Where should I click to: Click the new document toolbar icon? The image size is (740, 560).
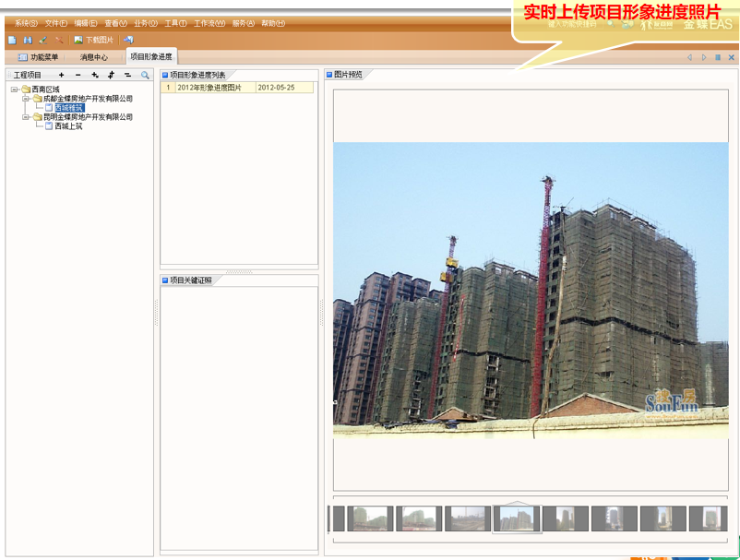tap(12, 40)
